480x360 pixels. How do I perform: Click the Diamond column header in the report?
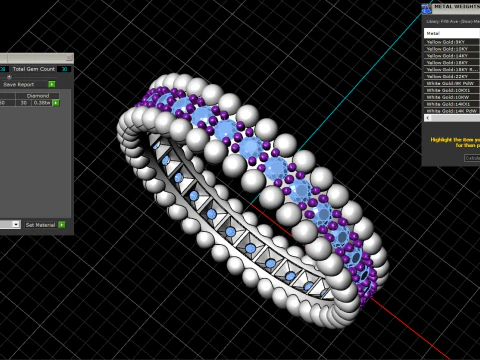click(x=38, y=96)
